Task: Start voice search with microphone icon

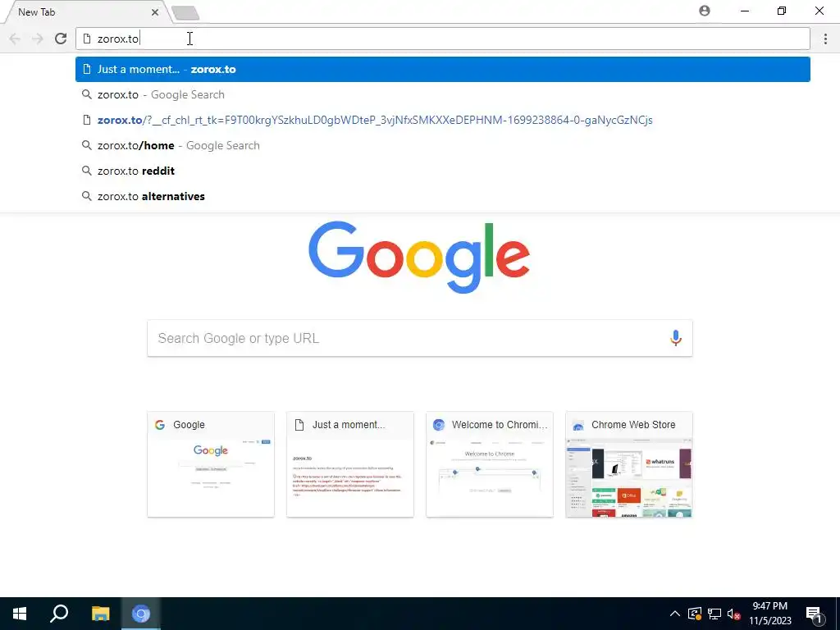Action: tap(676, 338)
